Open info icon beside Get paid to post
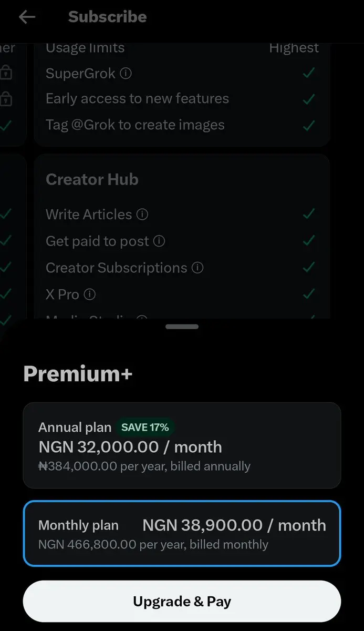The height and width of the screenshot is (631, 364). pyautogui.click(x=159, y=241)
